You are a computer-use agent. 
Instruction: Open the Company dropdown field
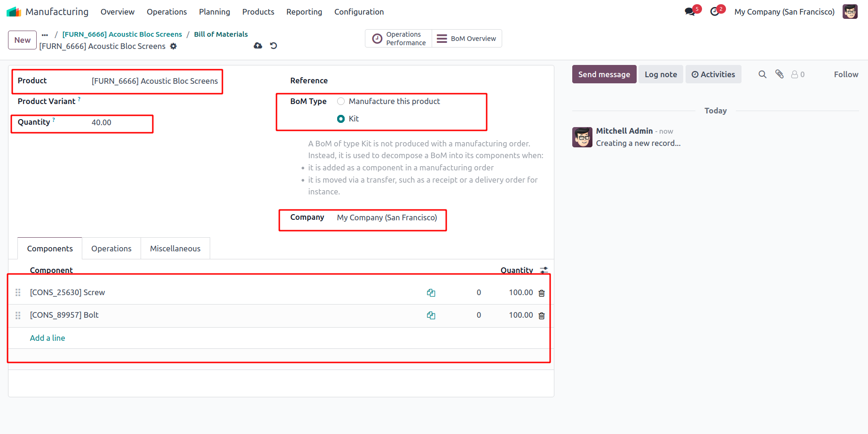pyautogui.click(x=387, y=217)
